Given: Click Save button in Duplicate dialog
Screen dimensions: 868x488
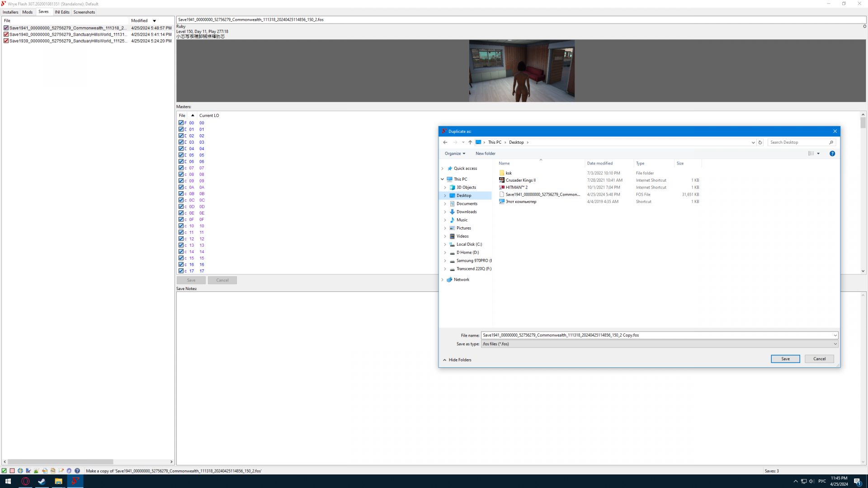Looking at the screenshot, I should (x=785, y=359).
